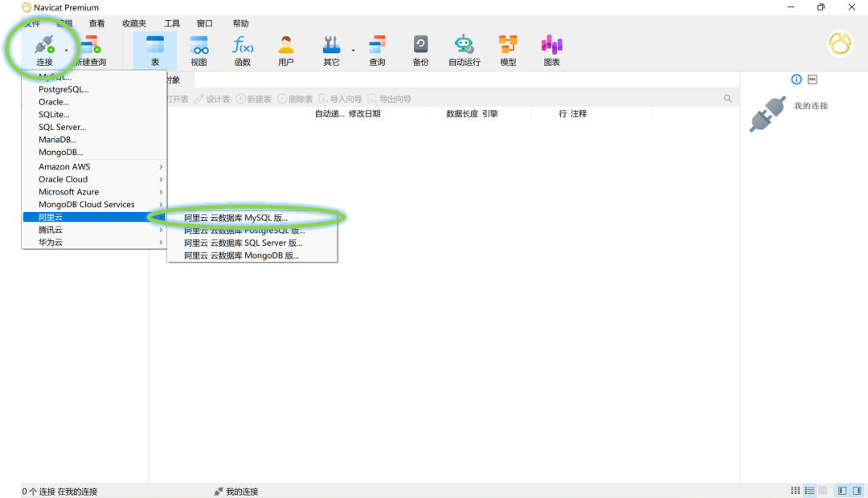The image size is (868, 498).
Task: Expand the 华为云 submenu
Action: pyautogui.click(x=94, y=243)
